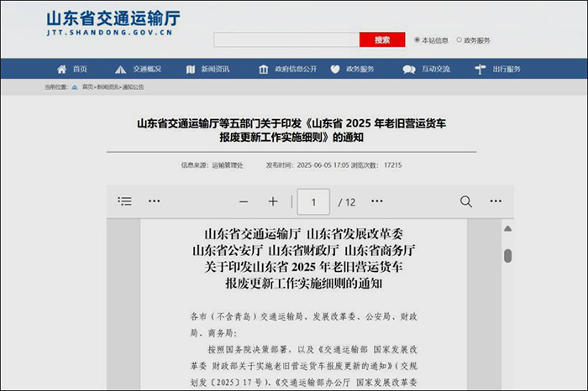The width and height of the screenshot is (588, 391).
Task: Zoom out the PDF with minus icon
Action: (244, 202)
